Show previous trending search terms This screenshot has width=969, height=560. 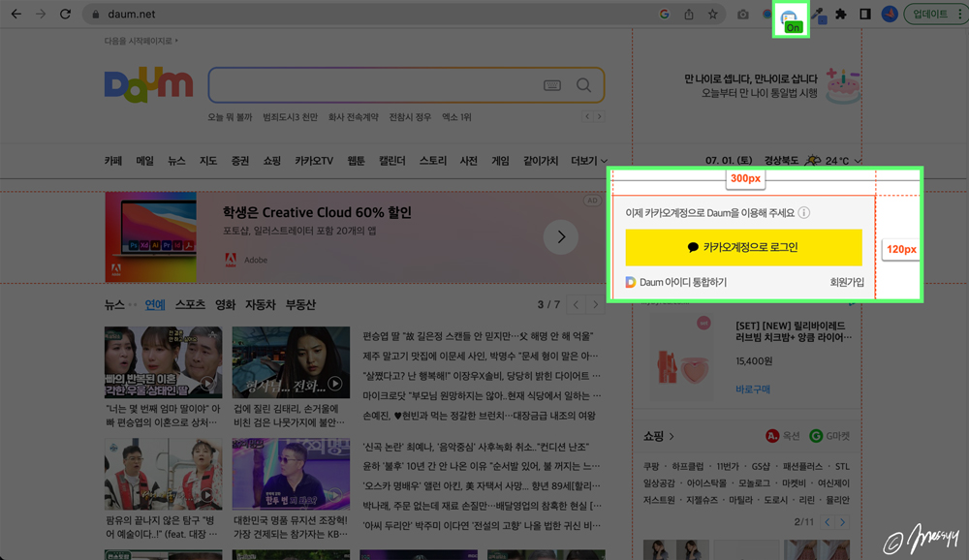pos(588,116)
